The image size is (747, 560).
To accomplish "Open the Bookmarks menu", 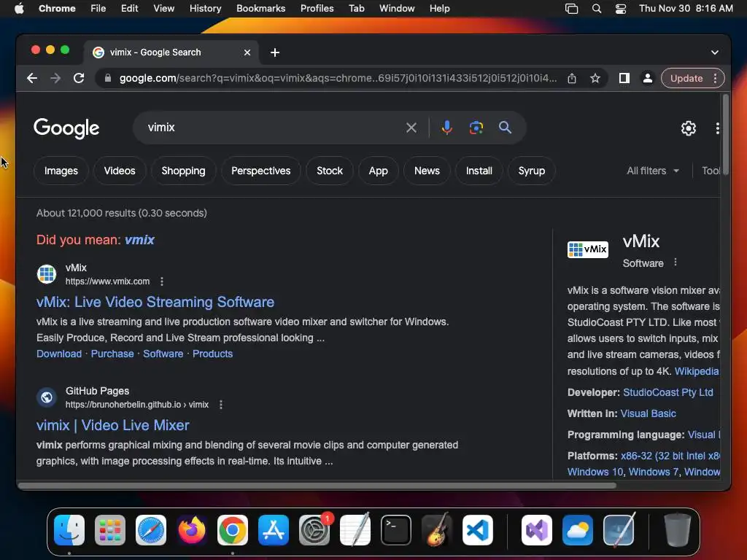I will click(x=261, y=9).
